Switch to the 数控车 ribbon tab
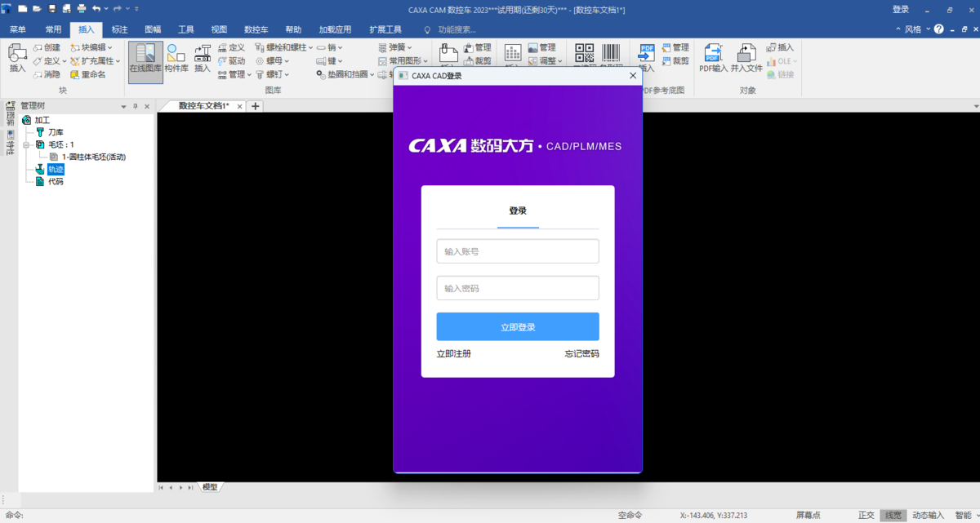980x523 pixels. (x=256, y=29)
